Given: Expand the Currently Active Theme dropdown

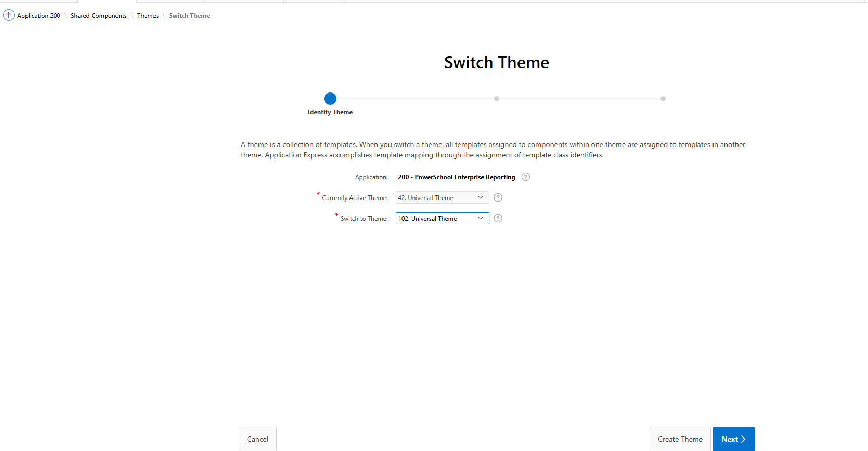Looking at the screenshot, I should pos(442,198).
